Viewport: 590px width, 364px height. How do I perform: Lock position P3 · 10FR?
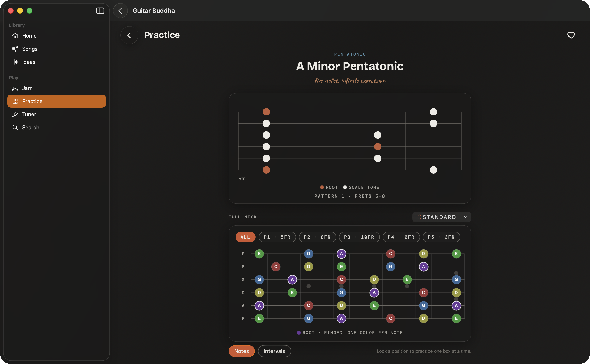click(359, 237)
